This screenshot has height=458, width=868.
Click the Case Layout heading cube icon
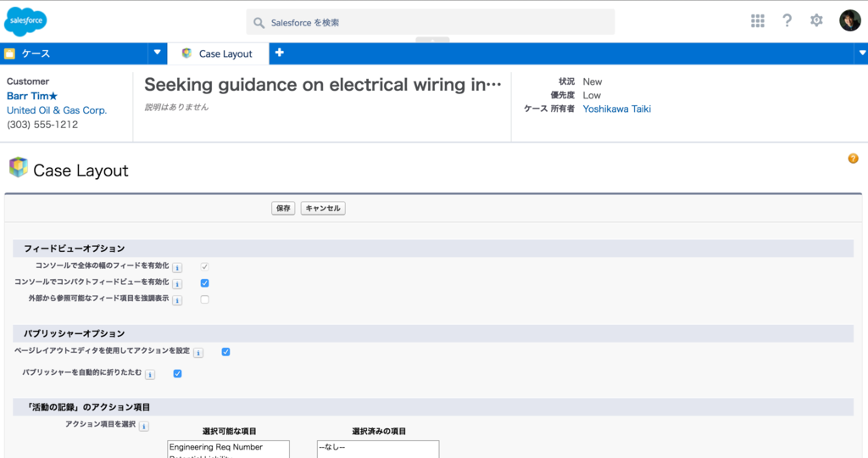19,167
